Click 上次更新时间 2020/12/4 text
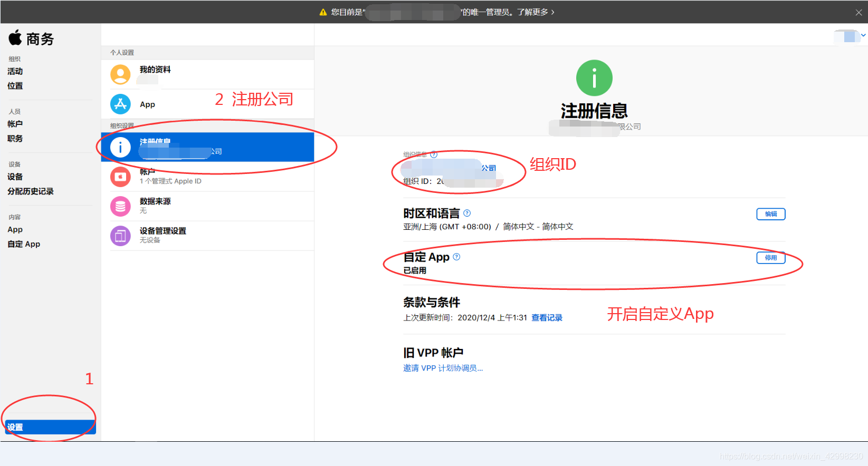Image resolution: width=868 pixels, height=466 pixels. tap(465, 317)
